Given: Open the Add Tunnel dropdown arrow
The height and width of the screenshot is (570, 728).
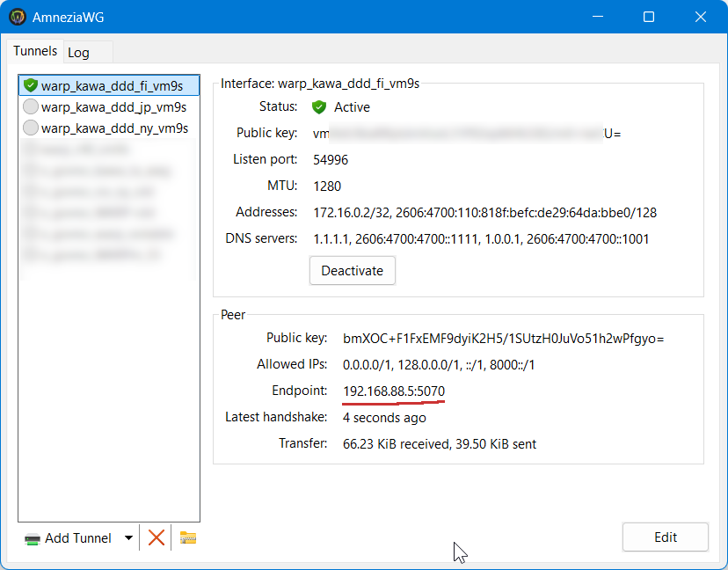Looking at the screenshot, I should tap(128, 538).
